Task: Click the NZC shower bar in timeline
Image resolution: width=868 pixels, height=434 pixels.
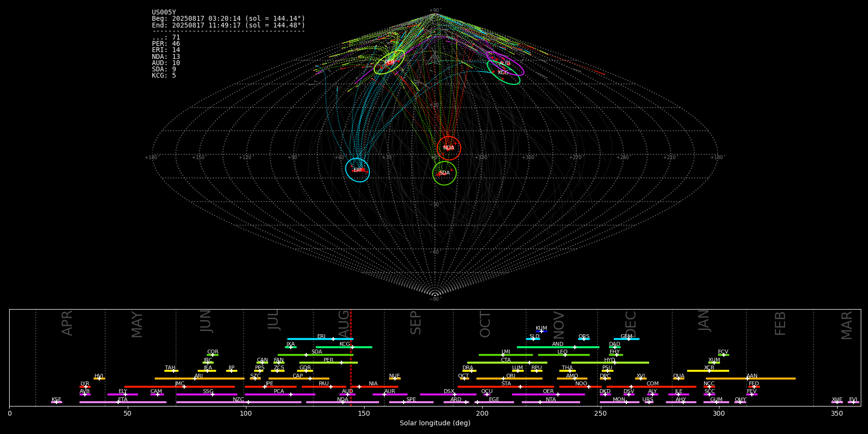Action: 239,402
